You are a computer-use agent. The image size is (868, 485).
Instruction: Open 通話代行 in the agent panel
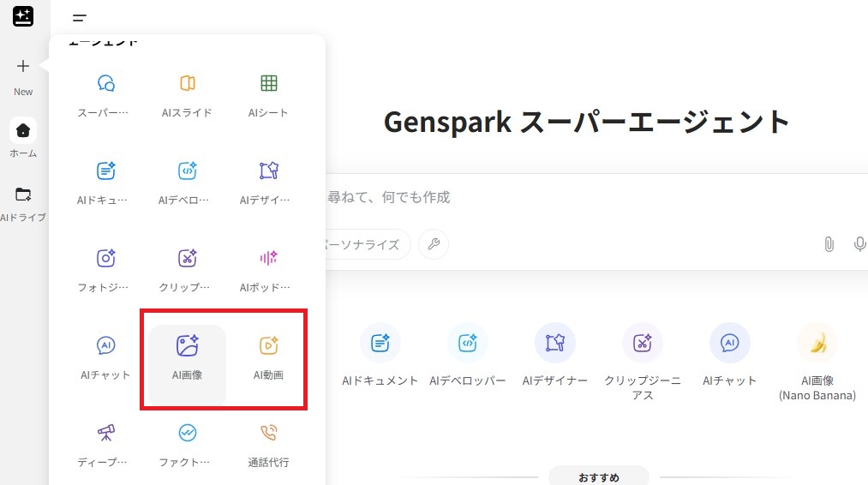(268, 446)
